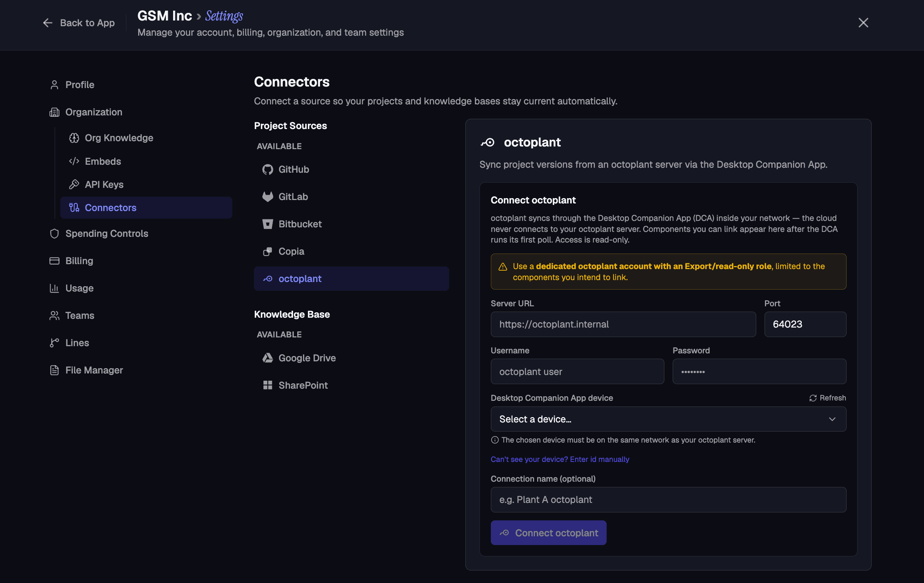Viewport: 924px width, 583px height.
Task: Click the GSM Inc breadcrumb title
Action: (x=165, y=16)
